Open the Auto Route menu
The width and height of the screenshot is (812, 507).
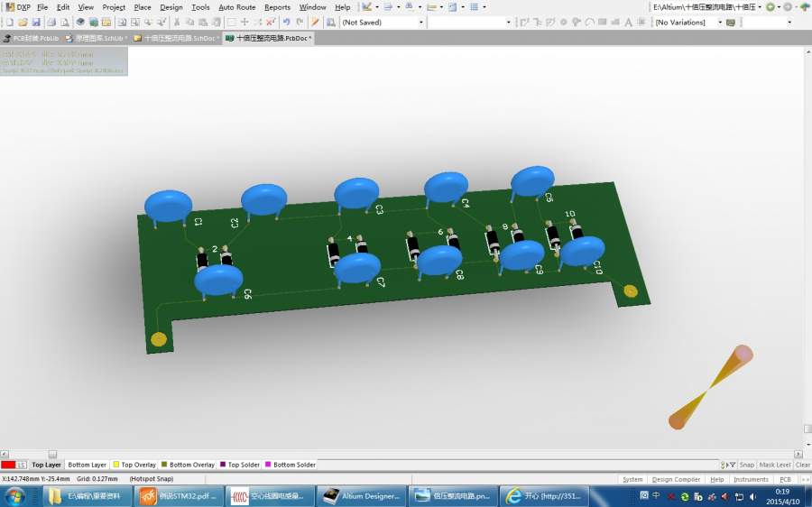(x=236, y=6)
